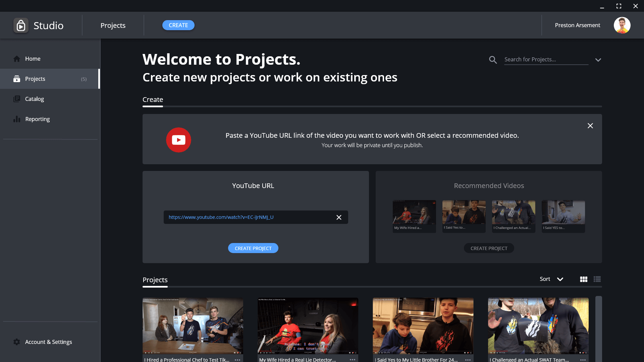Select the Projects sidebar icon
This screenshot has width=644, height=362.
(16, 79)
